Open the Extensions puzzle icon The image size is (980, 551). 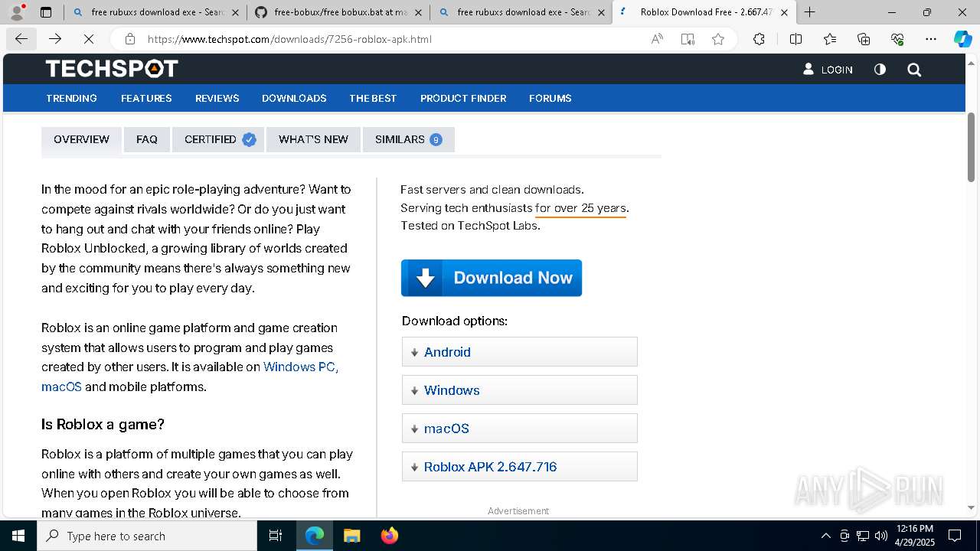click(759, 39)
